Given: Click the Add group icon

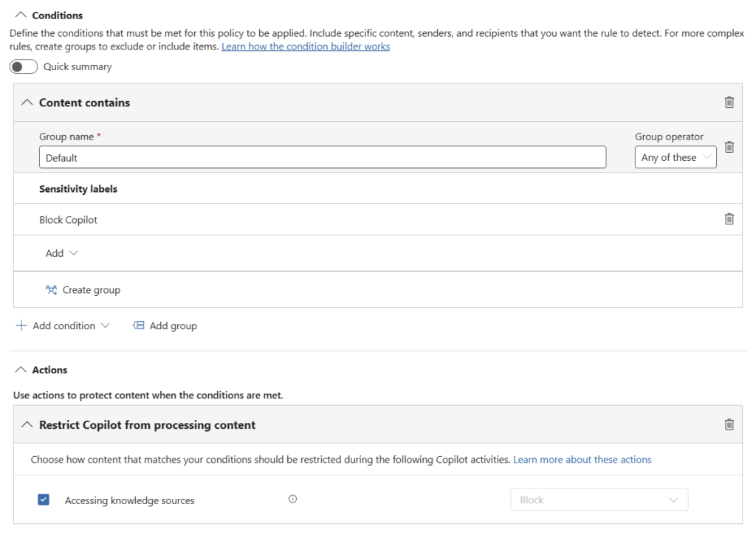Looking at the screenshot, I should 138,325.
